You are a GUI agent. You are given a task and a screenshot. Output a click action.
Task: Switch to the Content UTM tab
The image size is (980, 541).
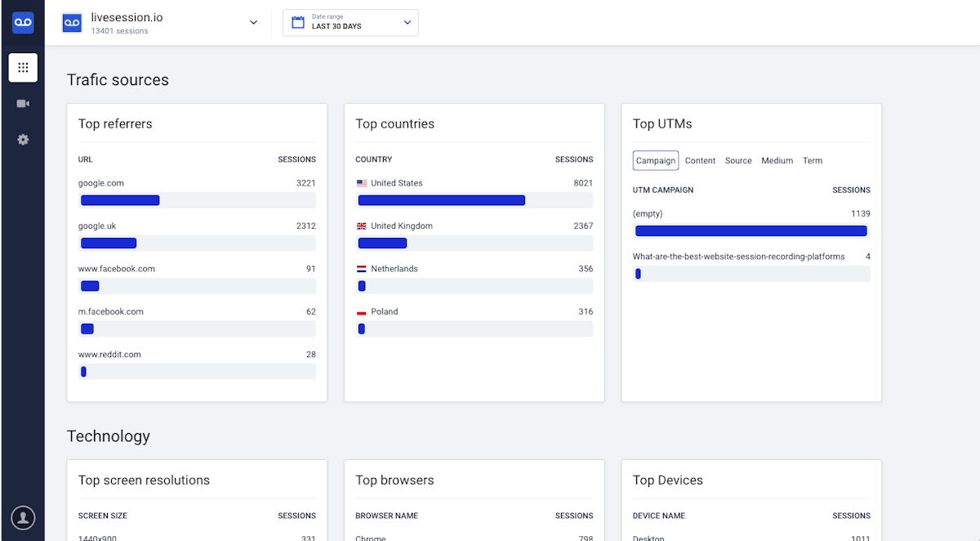point(700,161)
